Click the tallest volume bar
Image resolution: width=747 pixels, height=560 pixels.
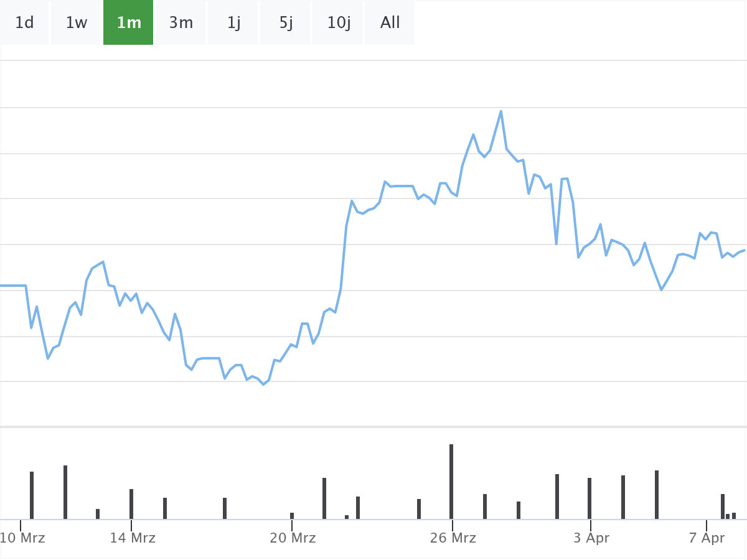pos(451,482)
